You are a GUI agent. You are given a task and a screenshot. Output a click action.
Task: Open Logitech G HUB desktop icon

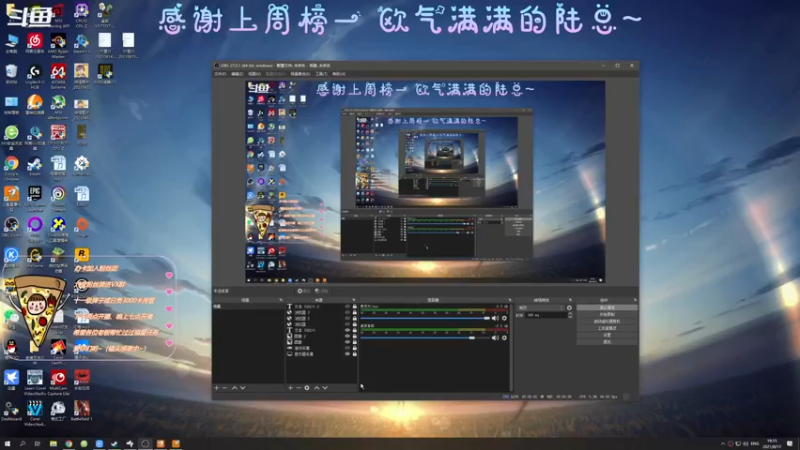tap(35, 76)
